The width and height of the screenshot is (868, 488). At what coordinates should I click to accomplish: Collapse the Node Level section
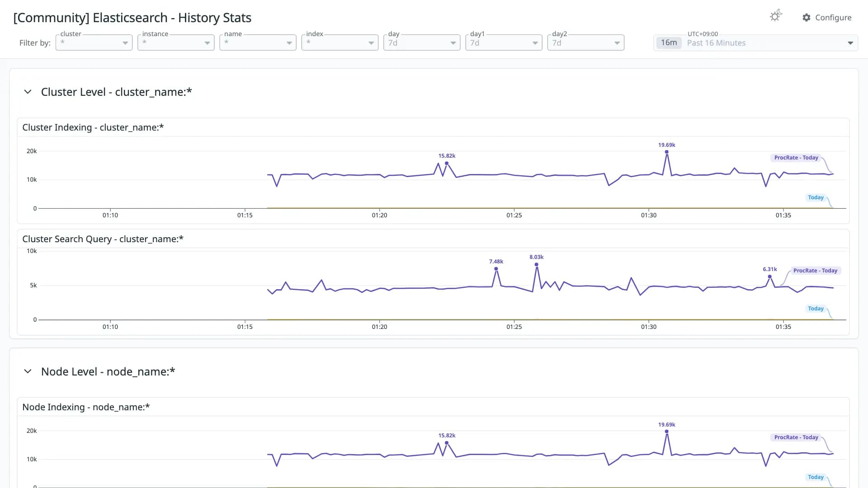pos(28,371)
